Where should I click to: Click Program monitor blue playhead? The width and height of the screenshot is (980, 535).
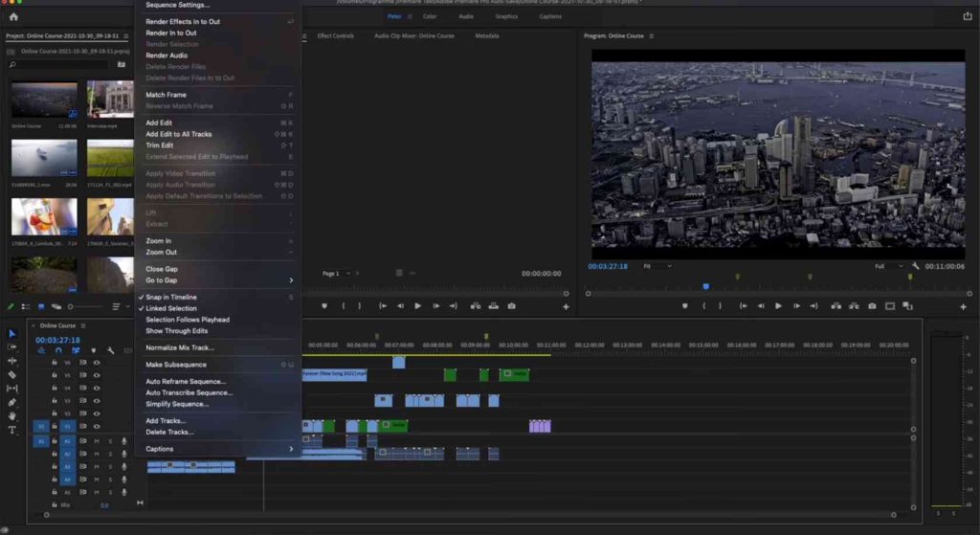pyautogui.click(x=705, y=286)
